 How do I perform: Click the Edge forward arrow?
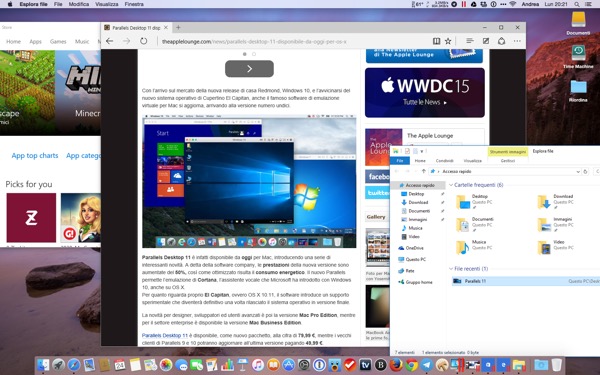click(126, 41)
